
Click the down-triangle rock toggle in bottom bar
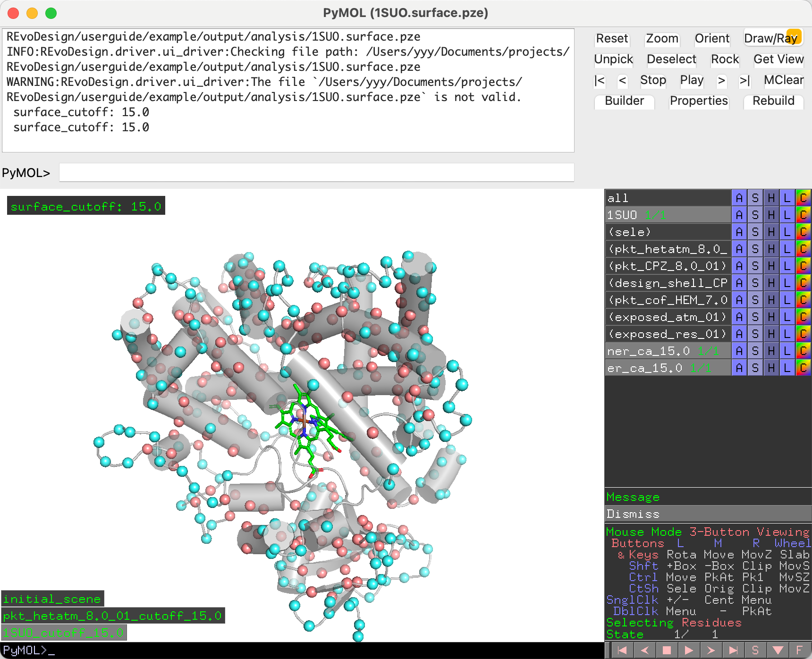pos(778,650)
